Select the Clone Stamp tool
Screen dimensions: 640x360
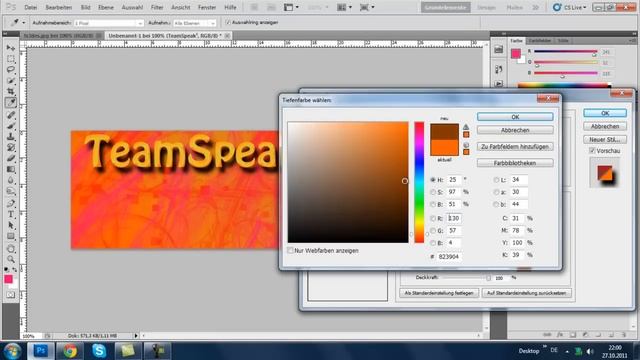pyautogui.click(x=11, y=137)
